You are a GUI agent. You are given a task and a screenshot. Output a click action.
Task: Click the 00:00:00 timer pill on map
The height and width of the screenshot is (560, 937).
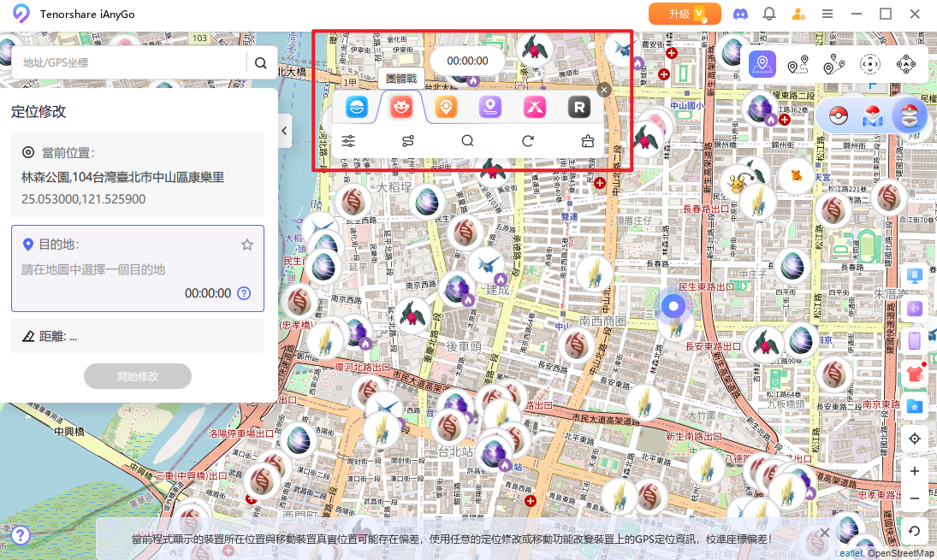467,61
